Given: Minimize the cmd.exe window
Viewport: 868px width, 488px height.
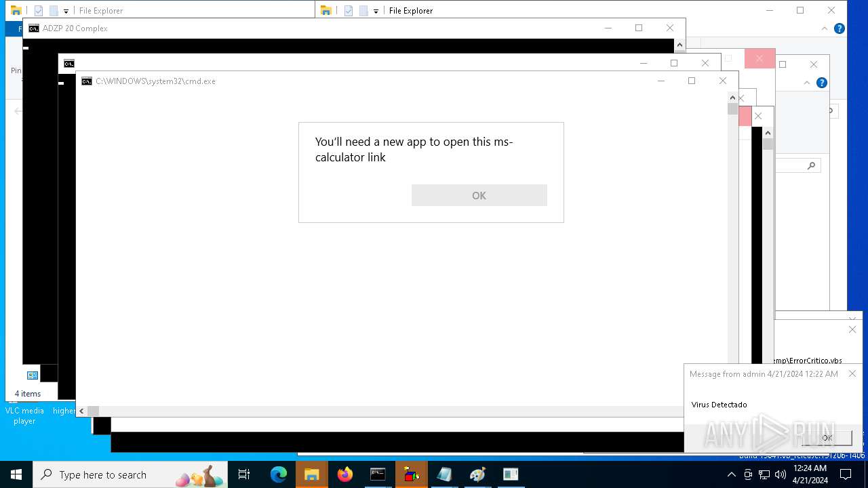Looking at the screenshot, I should [660, 81].
